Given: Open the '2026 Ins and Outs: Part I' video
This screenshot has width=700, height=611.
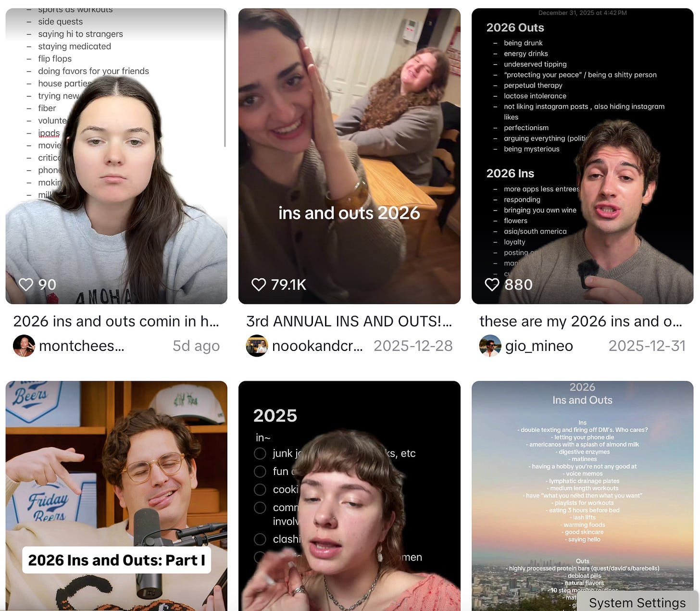Looking at the screenshot, I should [x=116, y=496].
